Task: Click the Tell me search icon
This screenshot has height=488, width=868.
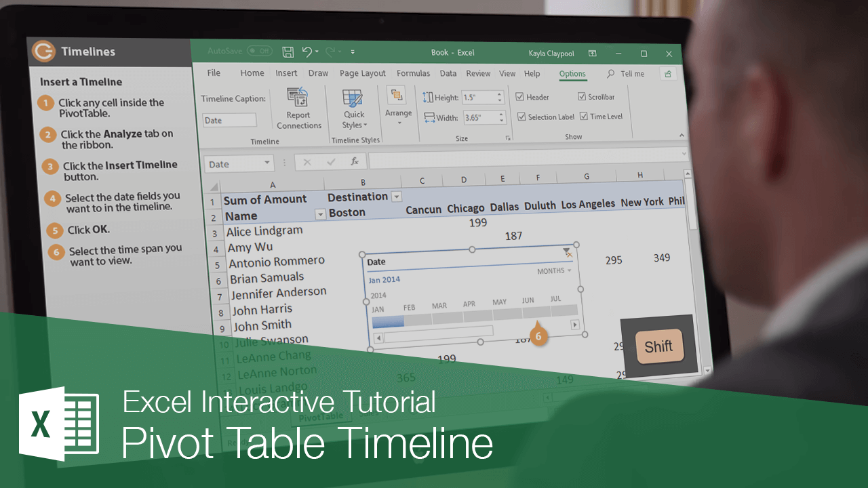Action: coord(611,73)
